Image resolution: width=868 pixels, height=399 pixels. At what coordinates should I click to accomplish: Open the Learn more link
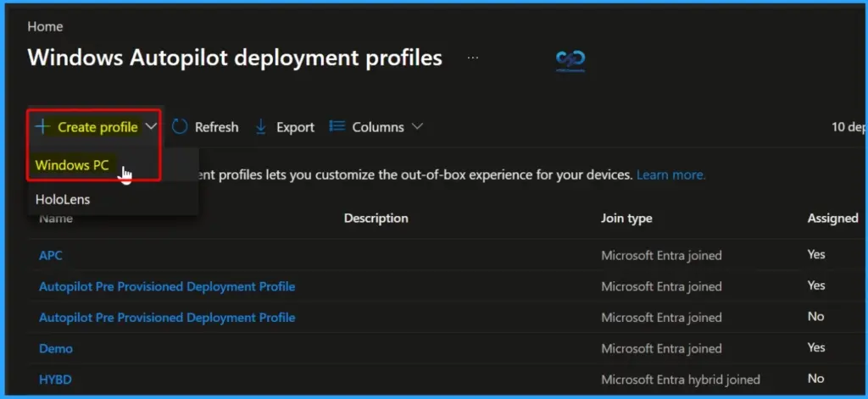671,175
